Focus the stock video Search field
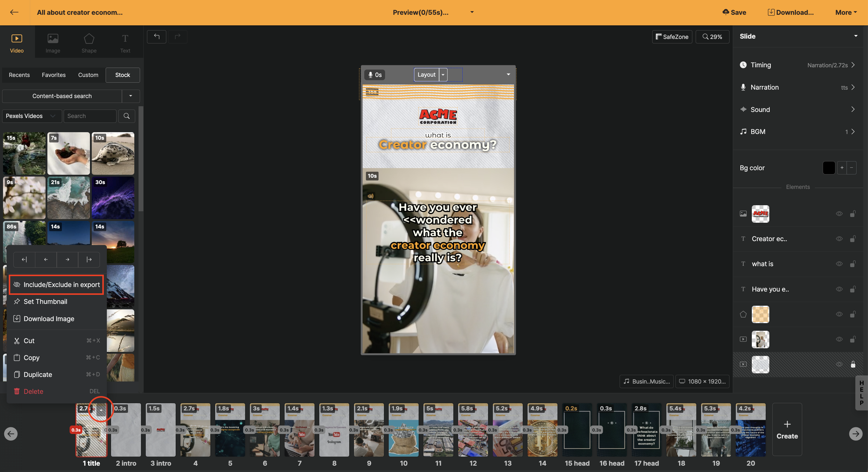The height and width of the screenshot is (472, 868). point(90,116)
